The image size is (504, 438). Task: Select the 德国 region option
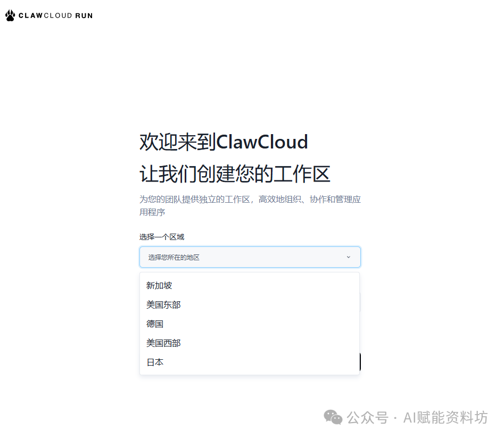(155, 324)
